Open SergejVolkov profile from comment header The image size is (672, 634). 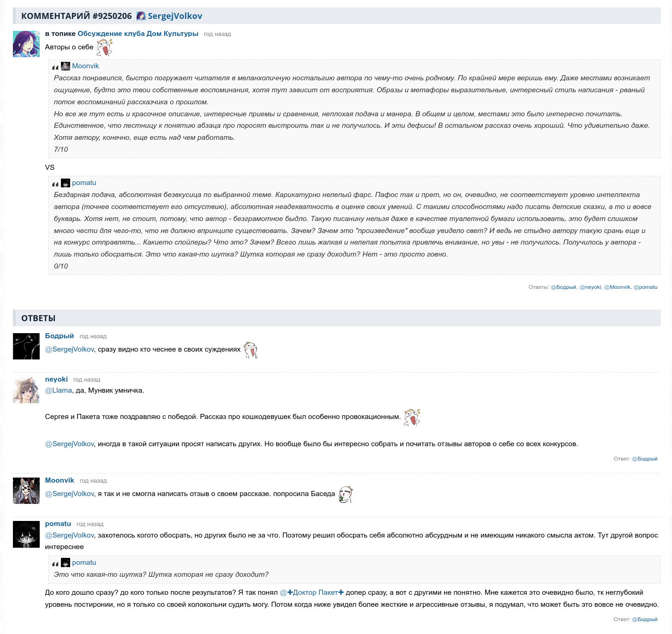point(175,16)
